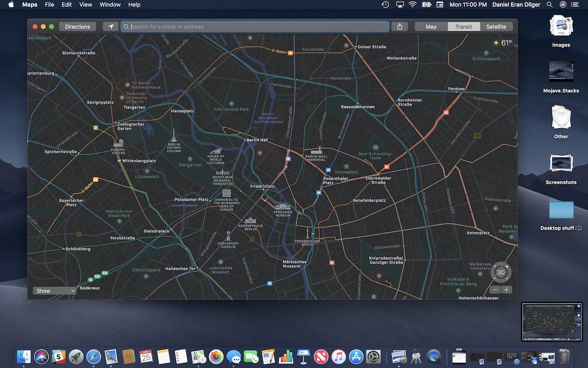Click the Soviet War Memorial Tiergarten icon
Image resolution: width=588 pixels, height=368 pixels.
point(222,172)
